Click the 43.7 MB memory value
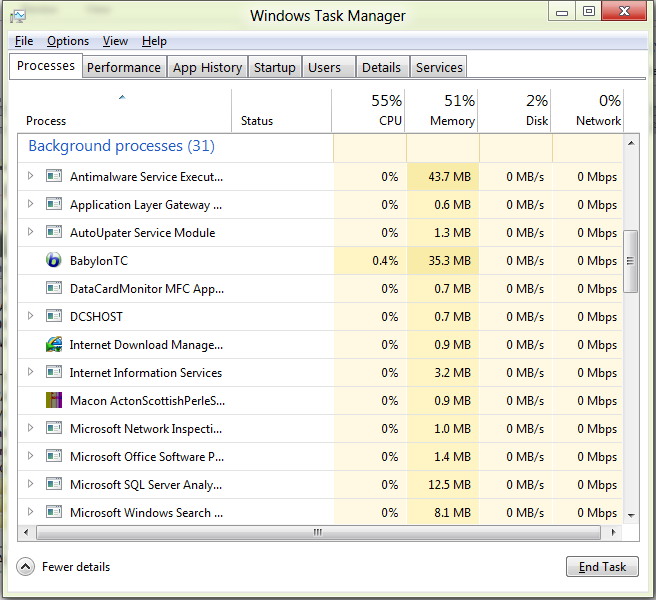 click(x=449, y=177)
